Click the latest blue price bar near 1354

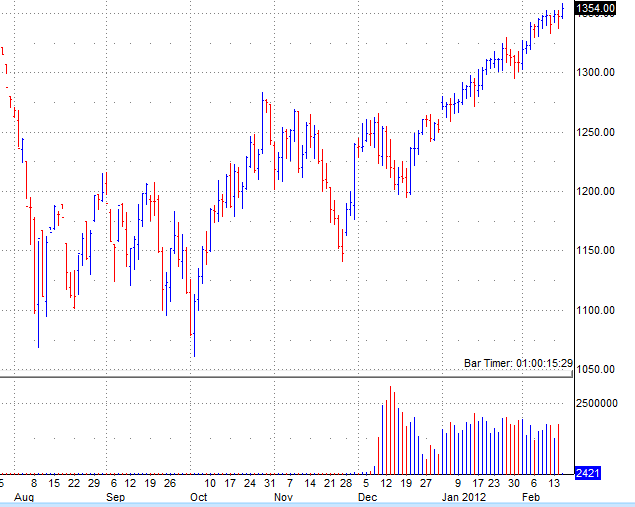pos(563,11)
